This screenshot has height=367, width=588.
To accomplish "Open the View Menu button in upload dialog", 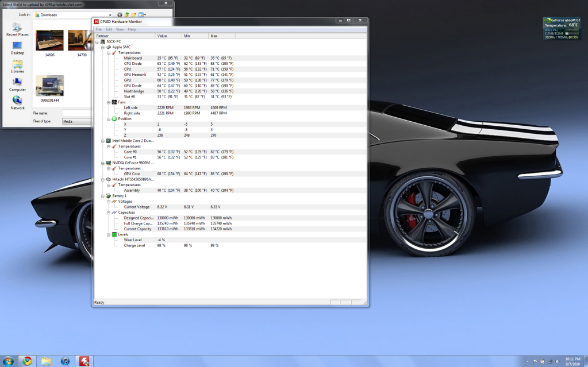I will click(142, 15).
